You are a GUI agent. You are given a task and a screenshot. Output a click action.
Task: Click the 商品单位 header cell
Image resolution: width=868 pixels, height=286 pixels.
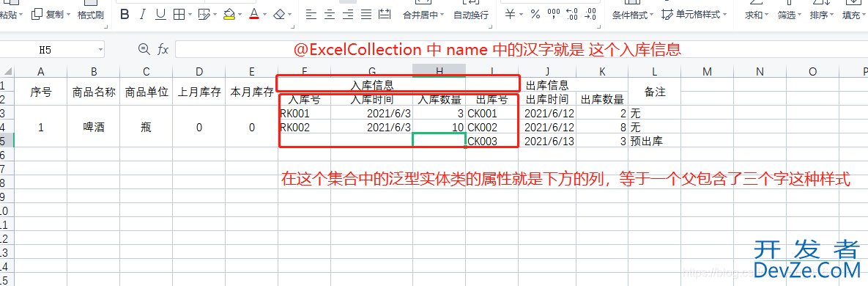[146, 92]
